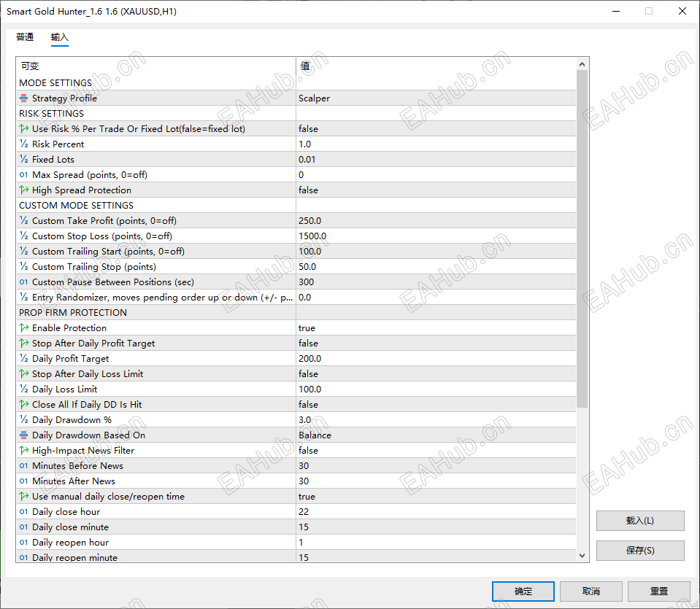Click the bool icon beside Enable Protection

pyautogui.click(x=23, y=328)
